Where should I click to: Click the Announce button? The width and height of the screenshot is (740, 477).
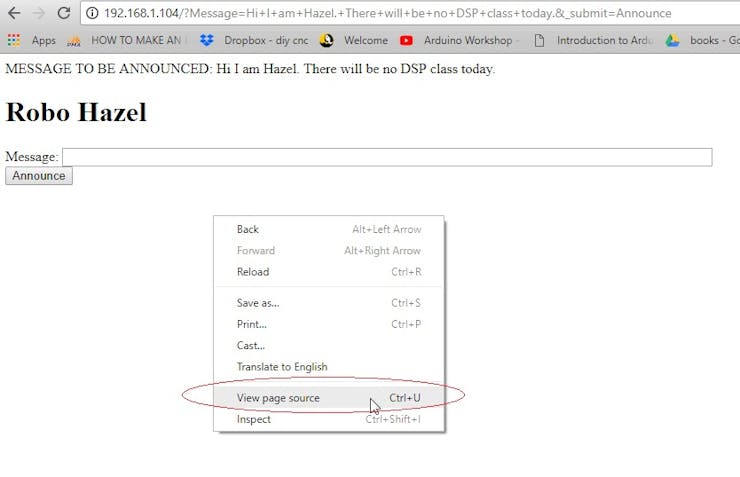[x=39, y=176]
